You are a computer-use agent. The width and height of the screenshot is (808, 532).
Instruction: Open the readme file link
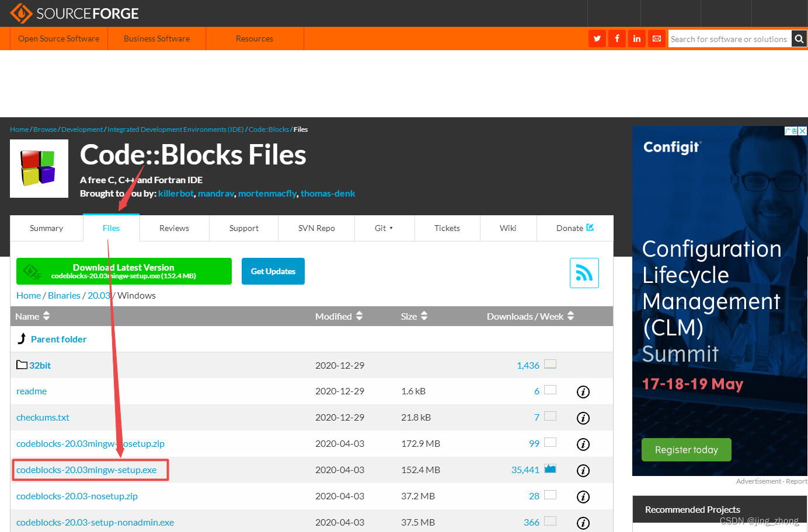click(32, 391)
